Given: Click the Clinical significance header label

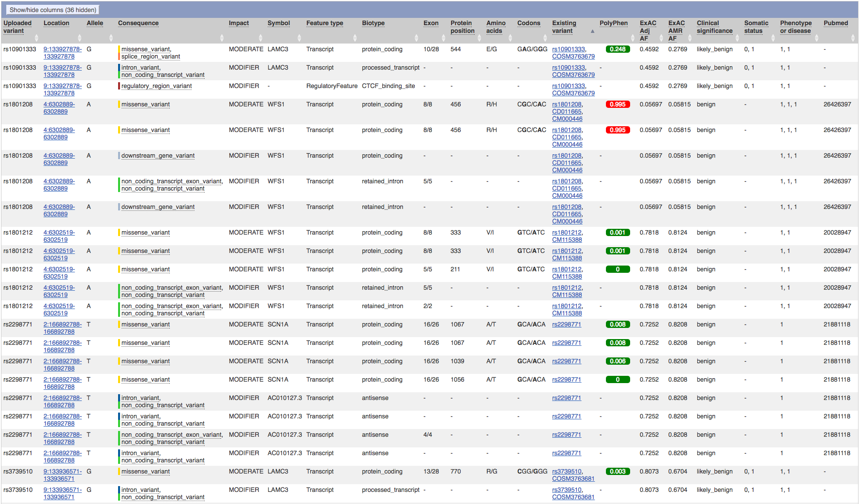Looking at the screenshot, I should [x=714, y=27].
